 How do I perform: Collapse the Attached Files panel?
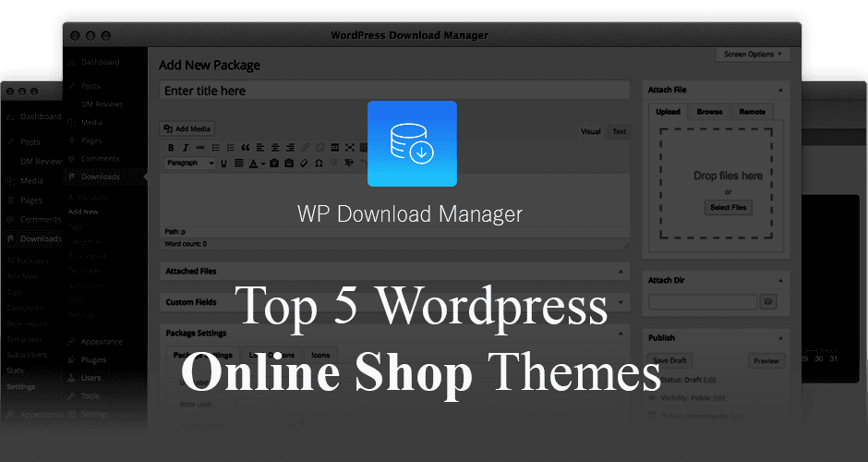click(x=624, y=272)
